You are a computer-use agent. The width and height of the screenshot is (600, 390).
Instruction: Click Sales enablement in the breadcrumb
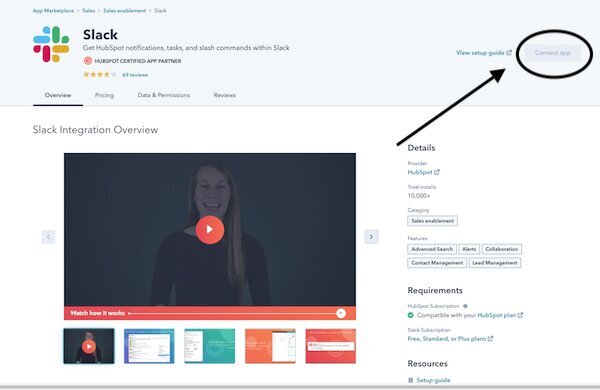[x=124, y=11]
